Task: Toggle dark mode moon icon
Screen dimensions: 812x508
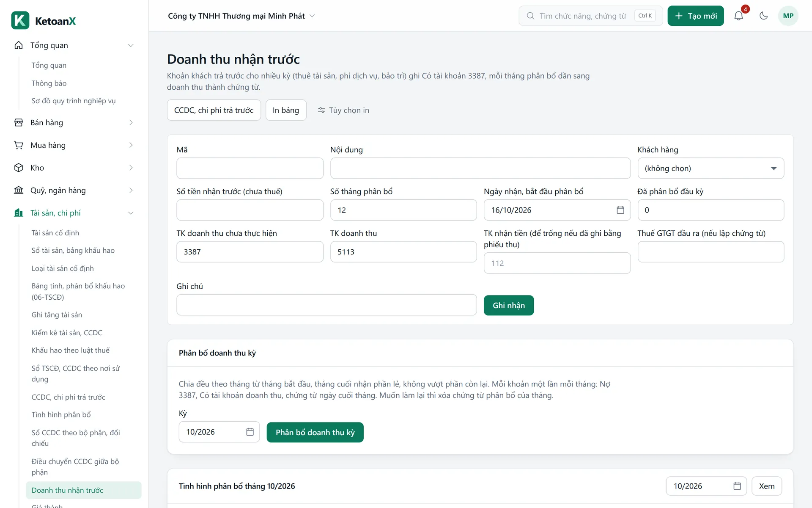Action: point(763,16)
